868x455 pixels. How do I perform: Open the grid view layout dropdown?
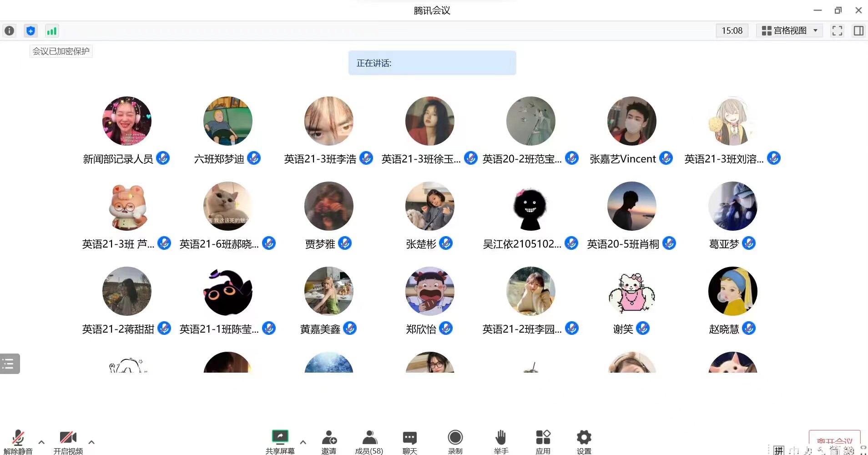(789, 30)
